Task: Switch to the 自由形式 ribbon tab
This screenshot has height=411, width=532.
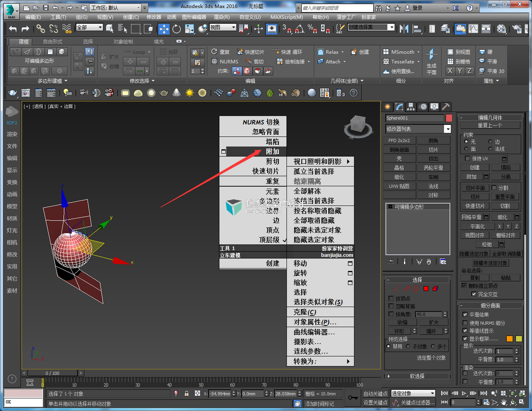Action: tap(52, 42)
